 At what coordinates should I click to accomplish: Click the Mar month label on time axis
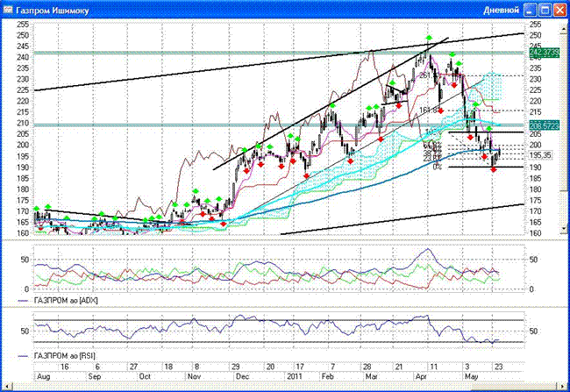pos(371,376)
